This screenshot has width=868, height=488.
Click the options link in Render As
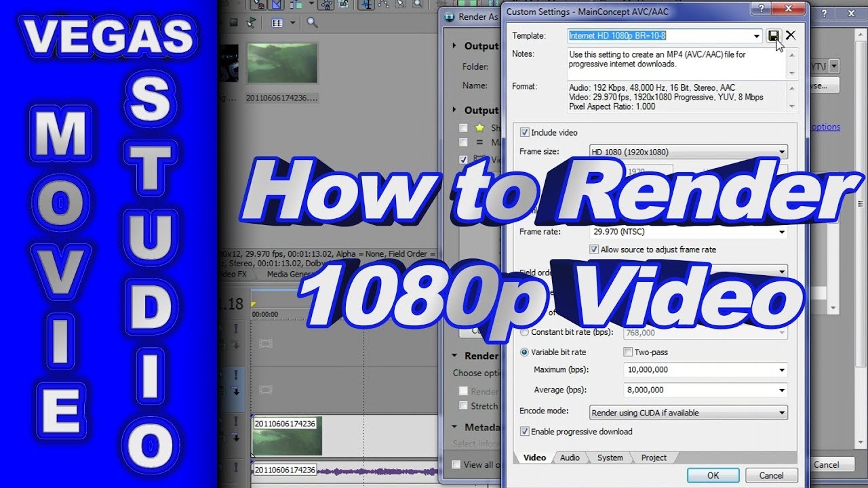[x=825, y=127]
